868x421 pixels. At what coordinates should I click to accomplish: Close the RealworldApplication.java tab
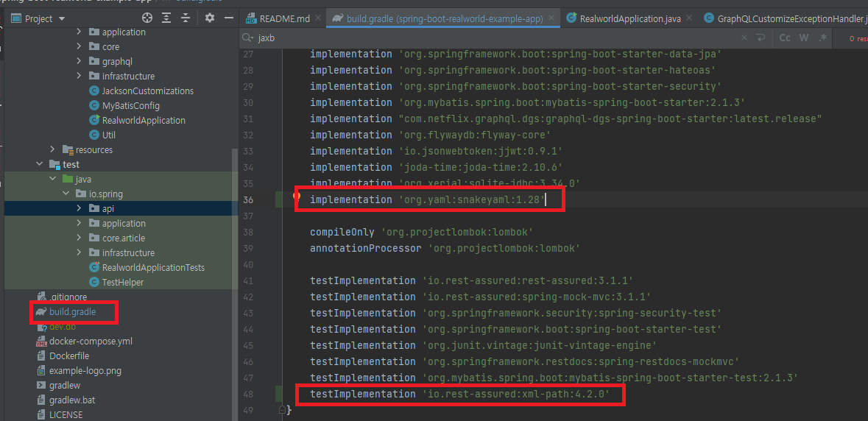tap(688, 18)
